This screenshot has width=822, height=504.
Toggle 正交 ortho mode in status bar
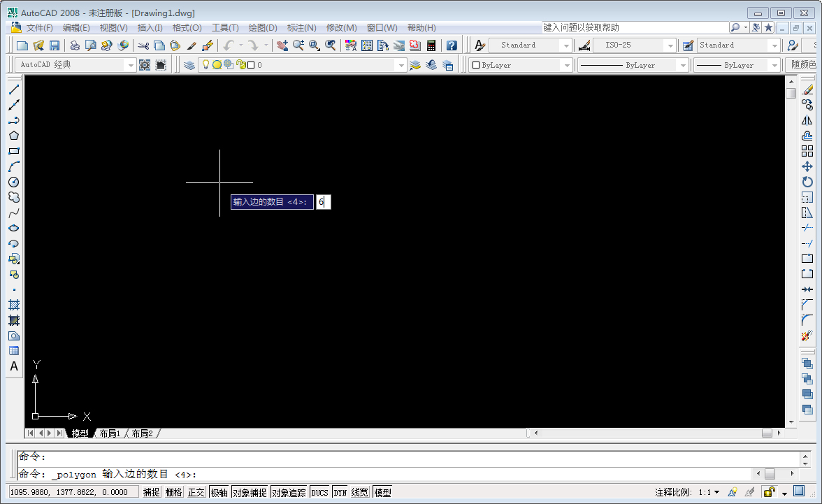tap(196, 492)
